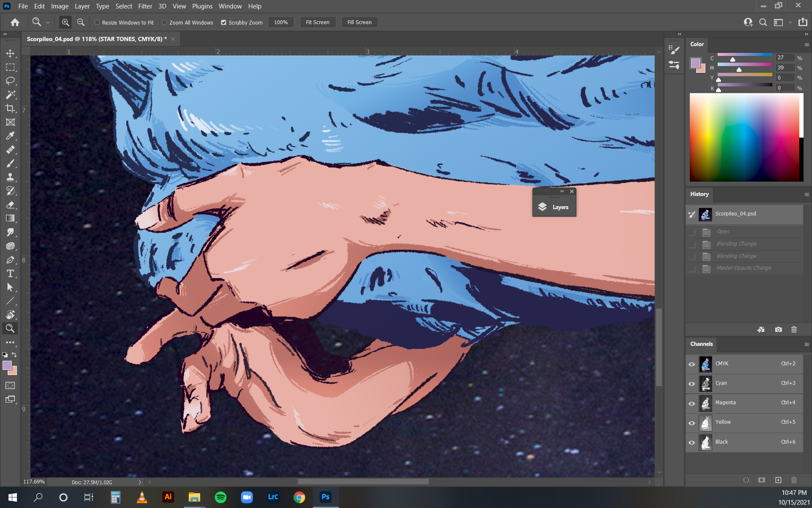Screen dimensions: 812x508
Task: Select the Healing Brush tool
Action: click(x=10, y=149)
